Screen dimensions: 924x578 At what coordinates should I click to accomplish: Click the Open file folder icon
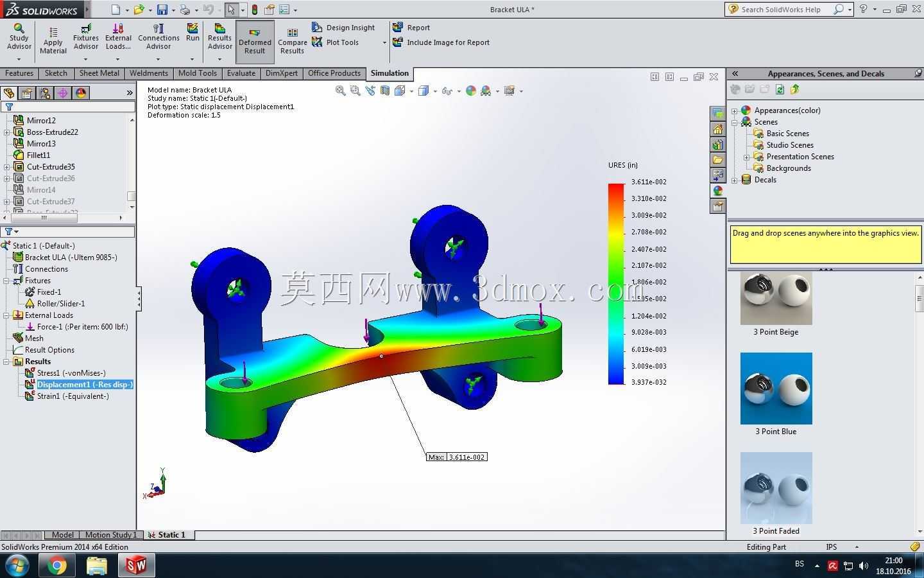(x=139, y=10)
